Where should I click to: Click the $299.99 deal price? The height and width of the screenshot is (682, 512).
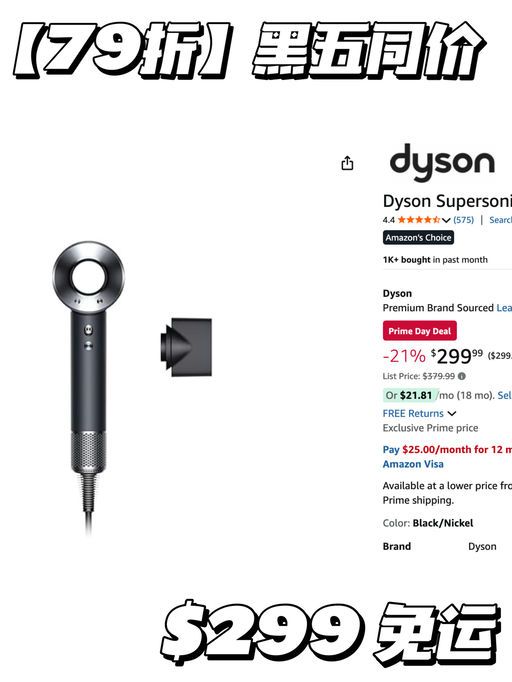pos(457,356)
